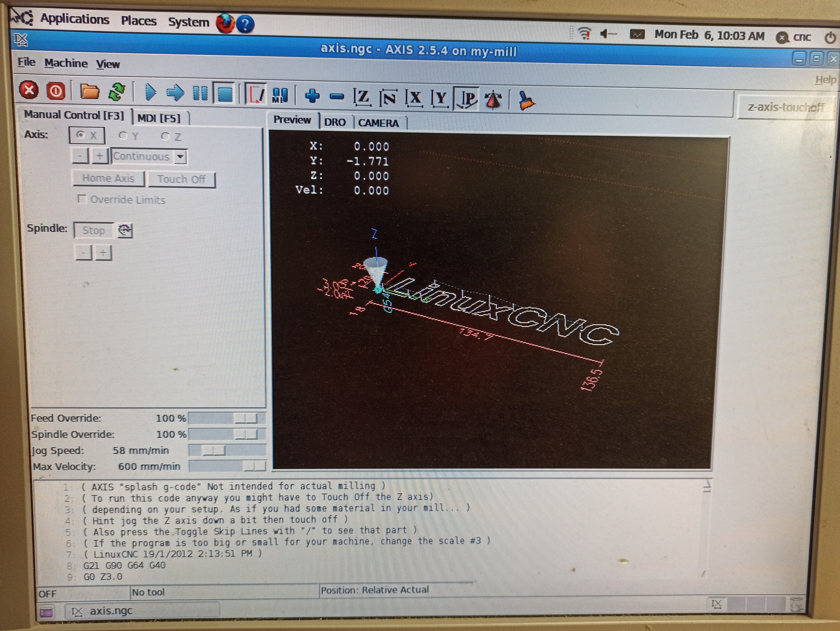The height and width of the screenshot is (631, 840).
Task: Reload the current file with green arrows icon
Action: (117, 92)
